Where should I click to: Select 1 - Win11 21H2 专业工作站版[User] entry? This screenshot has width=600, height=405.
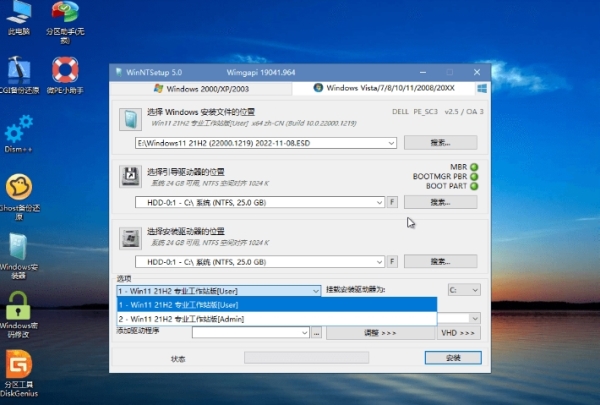point(277,305)
